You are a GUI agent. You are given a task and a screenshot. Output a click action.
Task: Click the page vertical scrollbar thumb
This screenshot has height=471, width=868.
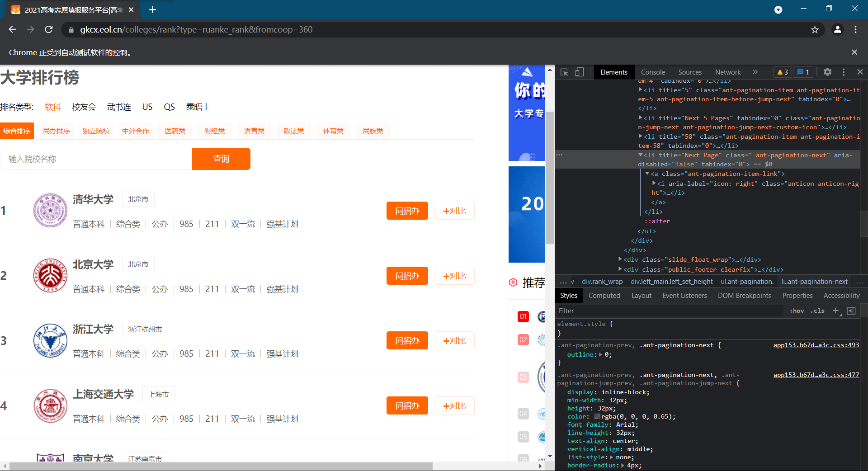click(550, 177)
